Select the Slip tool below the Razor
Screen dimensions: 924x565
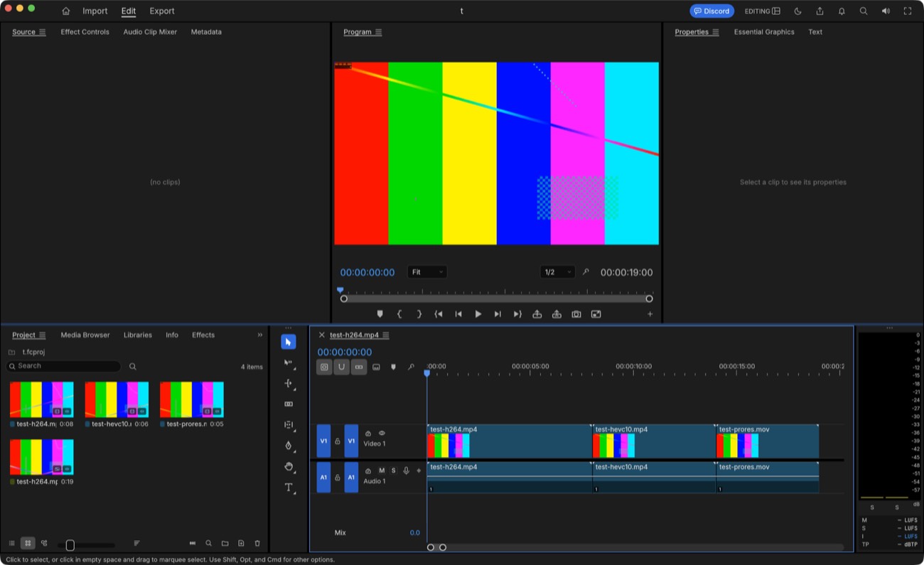[288, 424]
